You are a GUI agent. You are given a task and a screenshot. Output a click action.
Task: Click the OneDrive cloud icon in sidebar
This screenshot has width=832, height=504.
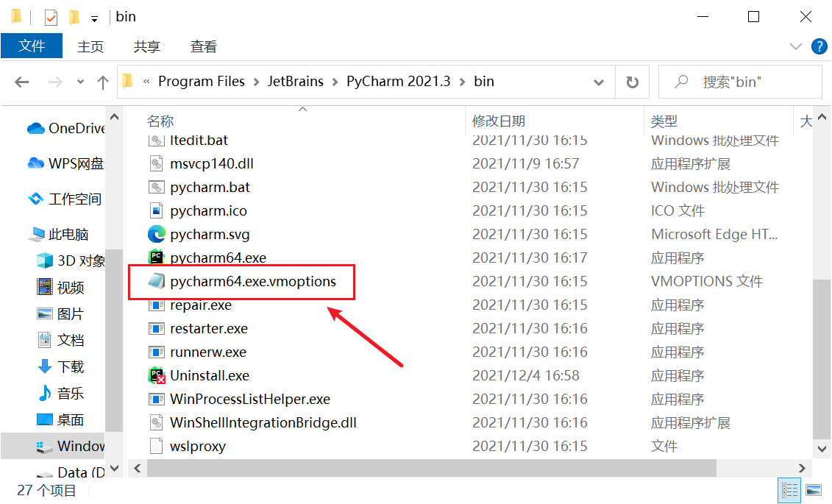click(35, 128)
